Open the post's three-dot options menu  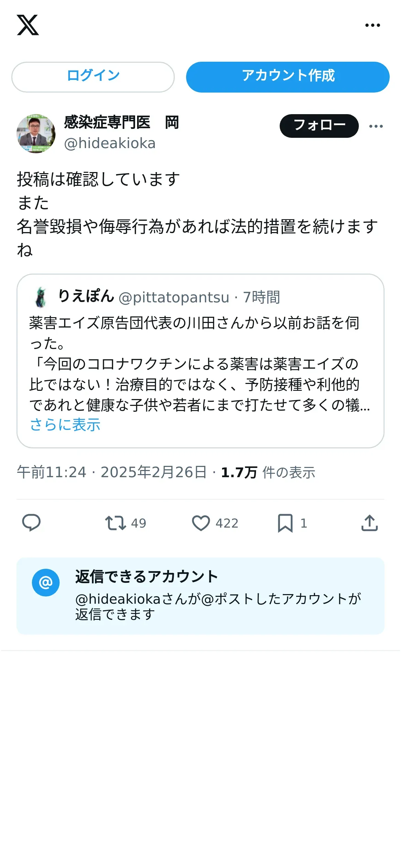point(376,126)
